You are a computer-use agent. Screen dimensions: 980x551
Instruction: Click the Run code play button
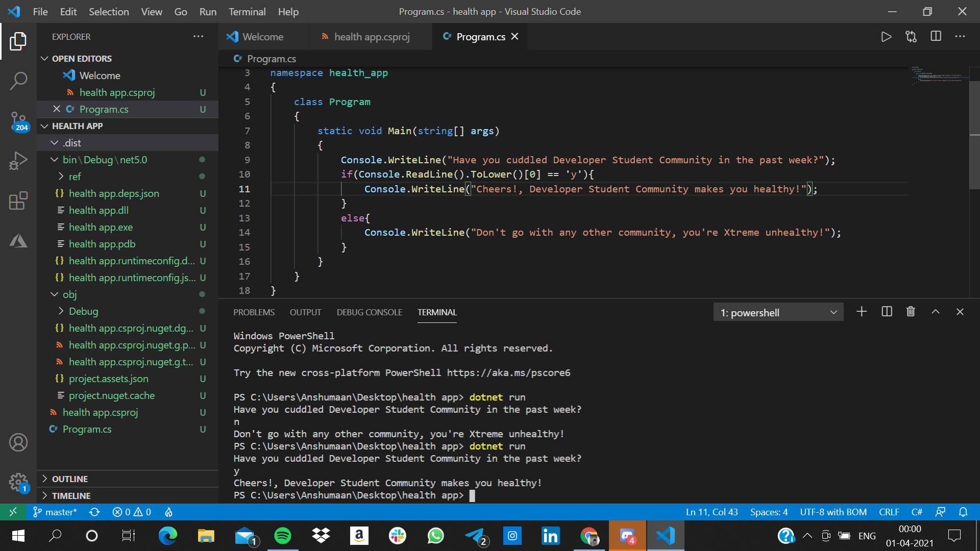point(886,37)
